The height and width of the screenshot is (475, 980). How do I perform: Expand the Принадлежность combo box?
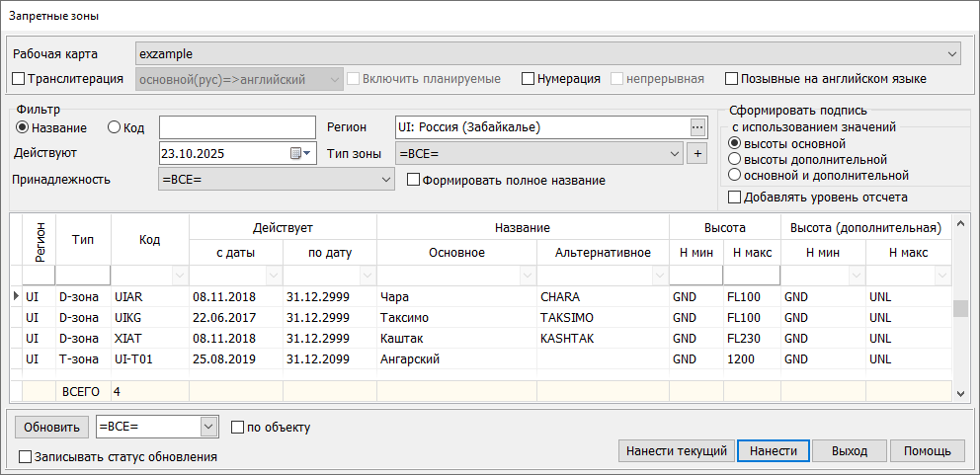click(385, 180)
